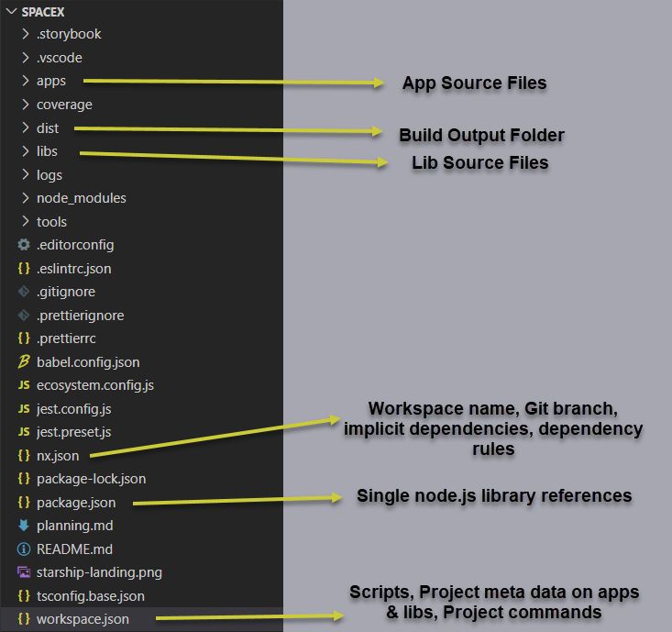Collapse the SPACEX root folder chevron
Image resolution: width=672 pixels, height=632 pixels.
[x=12, y=12]
